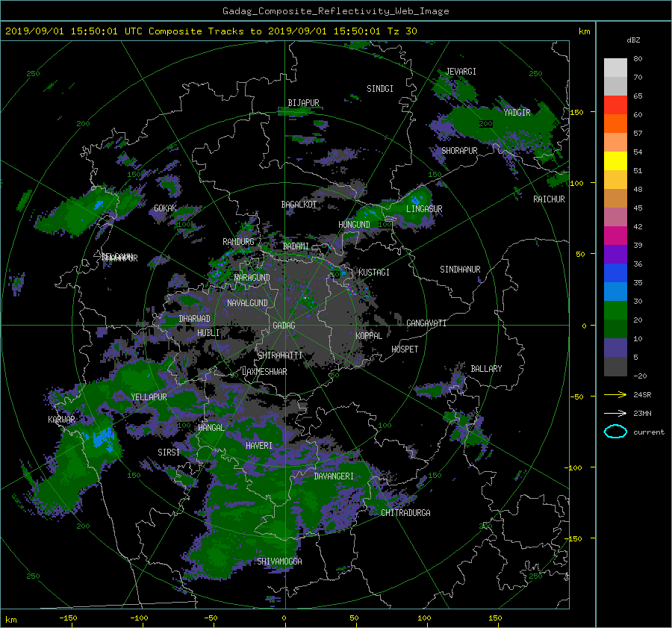This screenshot has height=628, width=672.
Task: Click the SHIVAMOGGA city label
Action: click(279, 562)
